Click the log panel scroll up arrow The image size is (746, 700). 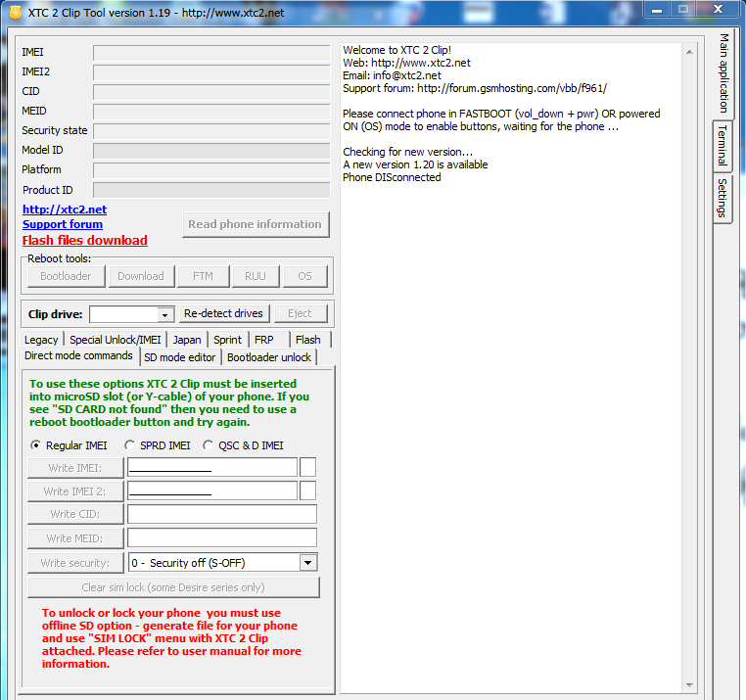689,51
